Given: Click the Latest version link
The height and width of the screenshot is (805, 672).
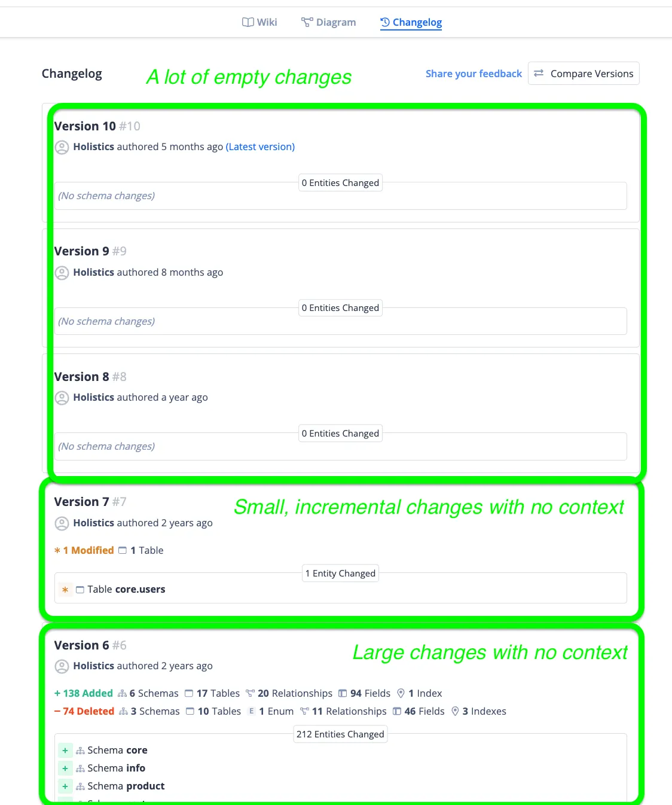Looking at the screenshot, I should click(260, 147).
